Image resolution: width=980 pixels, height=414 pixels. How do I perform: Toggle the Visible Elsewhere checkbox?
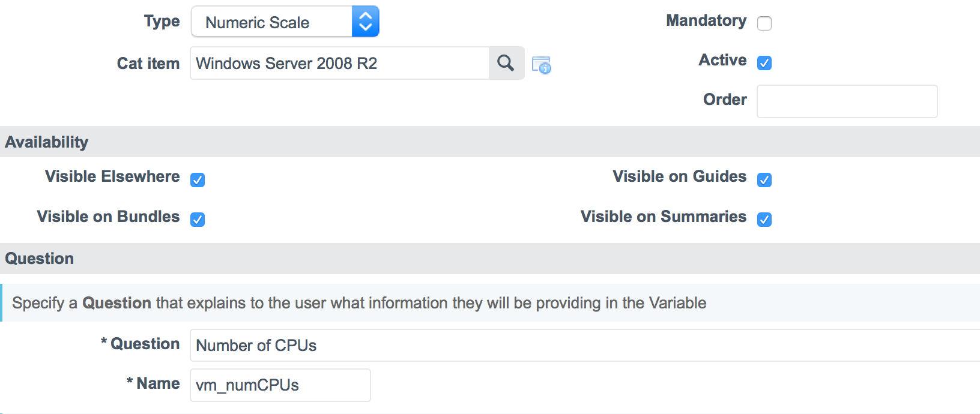[198, 180]
